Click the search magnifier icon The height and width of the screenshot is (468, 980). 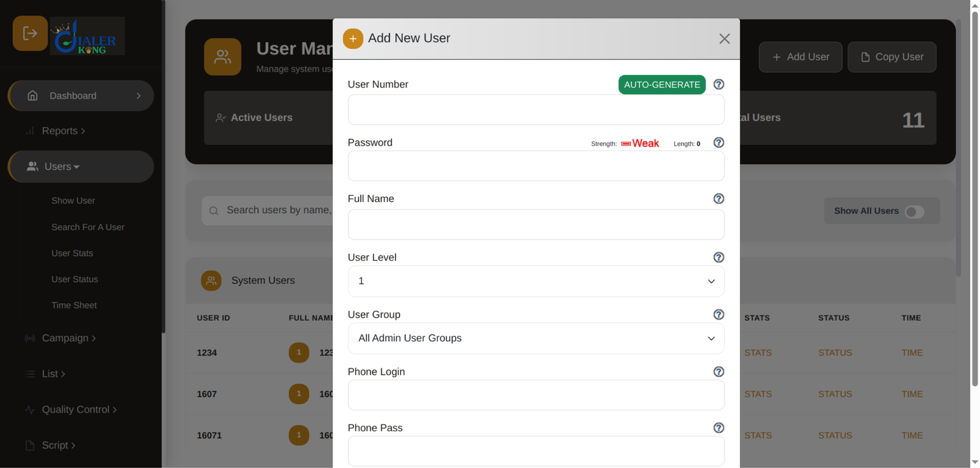click(214, 211)
